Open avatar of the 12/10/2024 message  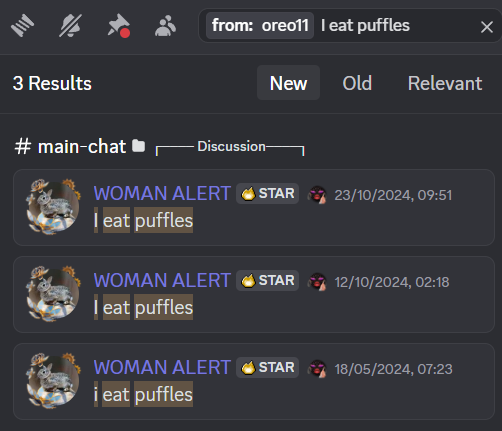point(53,294)
